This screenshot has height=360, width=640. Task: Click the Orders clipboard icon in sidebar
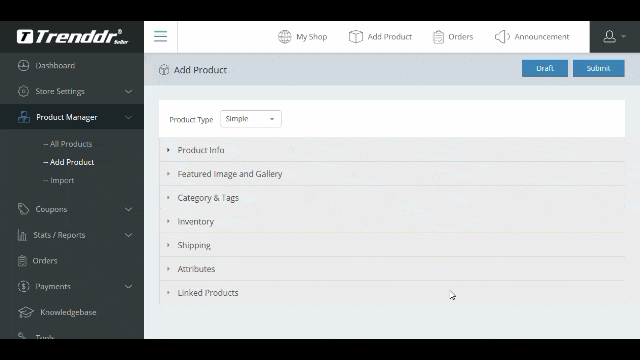point(22,260)
